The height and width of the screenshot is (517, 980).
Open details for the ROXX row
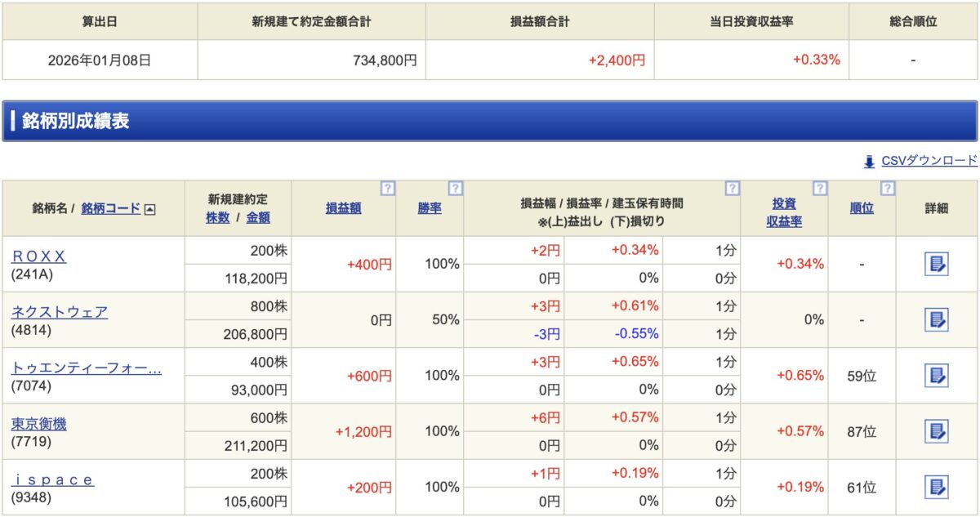pyautogui.click(x=936, y=264)
